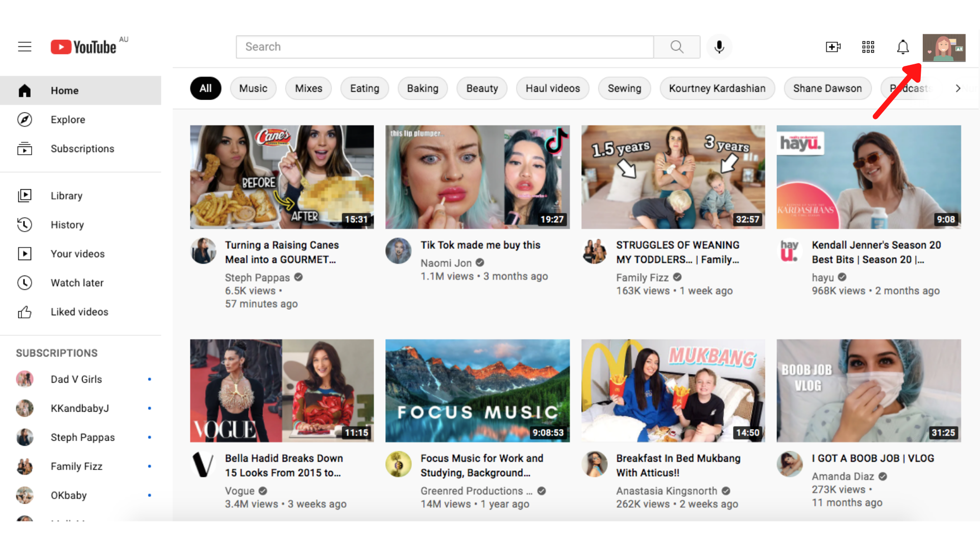Open Your videos in sidebar

coord(81,254)
